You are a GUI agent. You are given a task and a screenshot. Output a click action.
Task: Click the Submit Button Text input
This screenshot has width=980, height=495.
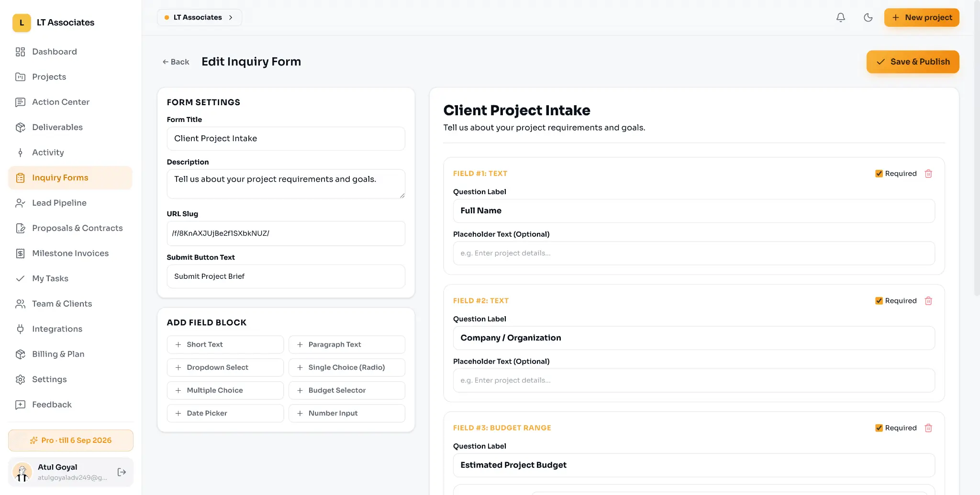tap(286, 276)
